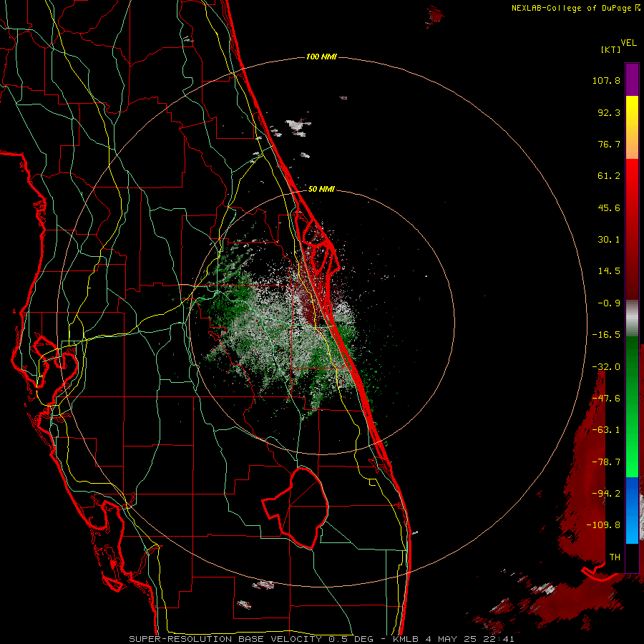Click the -16.5 velocity scale value
The height and width of the screenshot is (644, 644).
[606, 335]
